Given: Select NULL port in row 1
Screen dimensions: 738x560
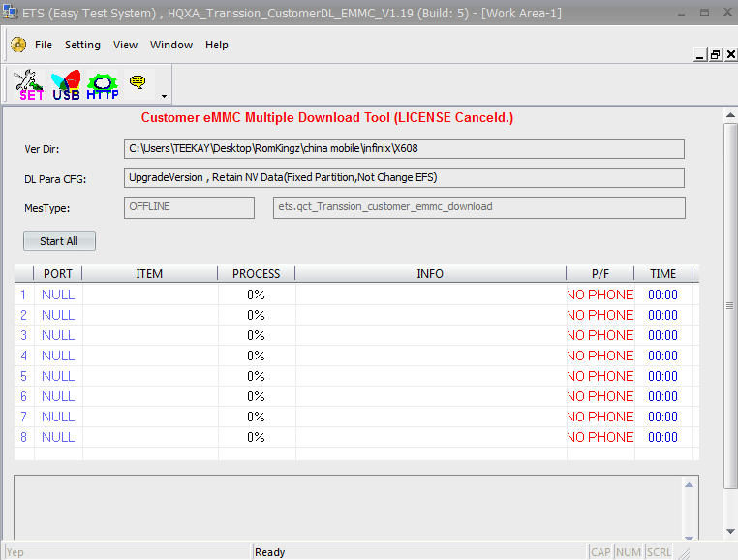Looking at the screenshot, I should [58, 295].
